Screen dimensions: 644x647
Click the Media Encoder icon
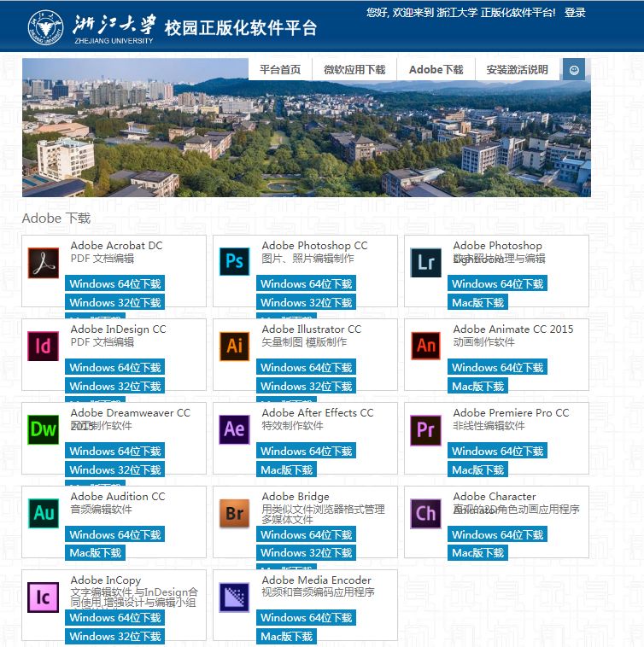[x=235, y=597]
